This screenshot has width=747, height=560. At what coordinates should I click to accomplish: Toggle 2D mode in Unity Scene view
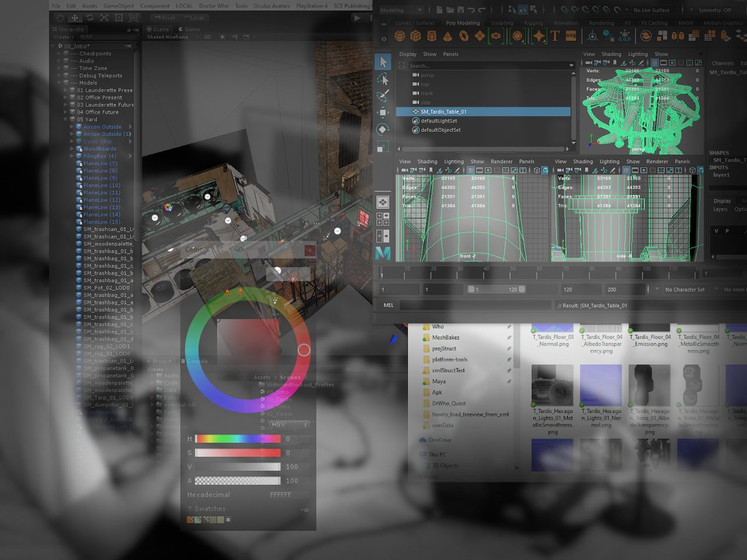pos(207,37)
